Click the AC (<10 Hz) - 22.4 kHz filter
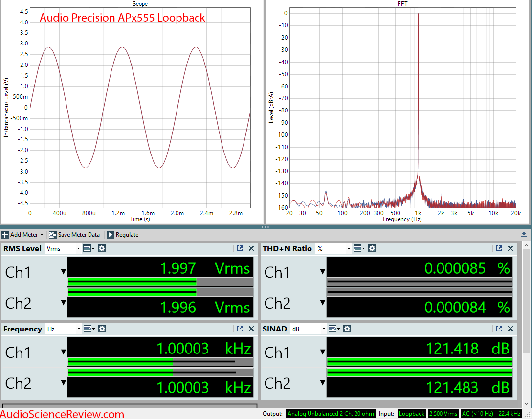 491,414
